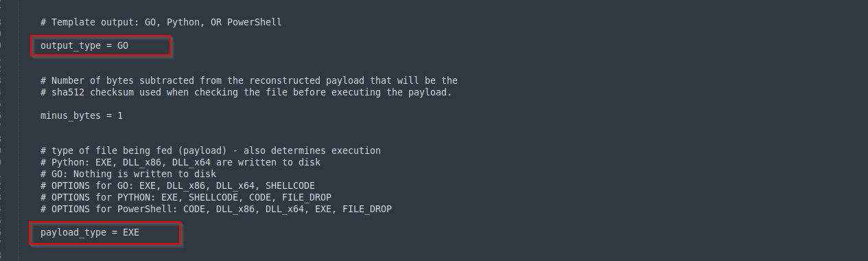Click the sha512 checksum comment line
Screen dimensions: 868x261
click(246, 92)
